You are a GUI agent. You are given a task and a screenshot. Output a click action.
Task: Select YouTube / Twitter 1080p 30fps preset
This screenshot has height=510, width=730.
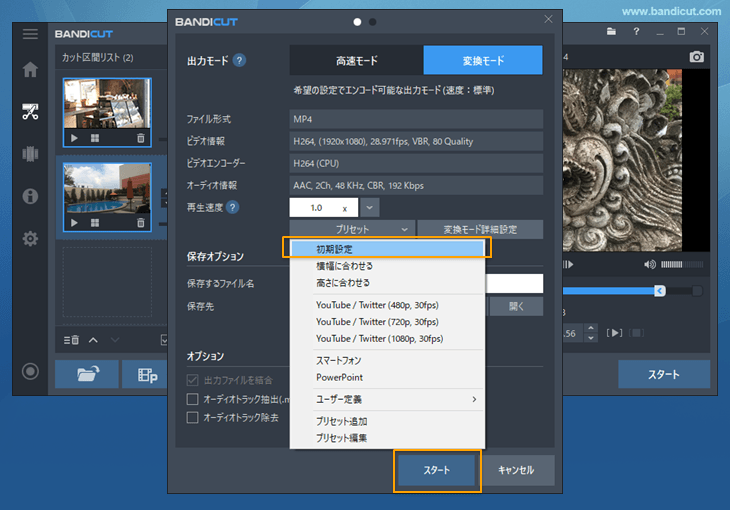pos(387,339)
